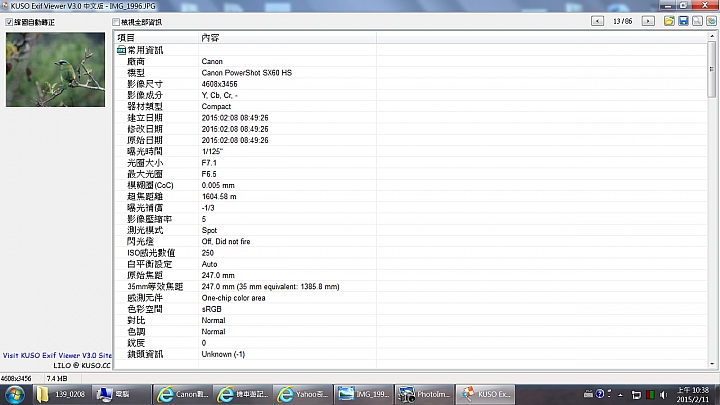Switch to IMG_199 photo viewer taskbar item
The width and height of the screenshot is (720, 405).
coord(363,394)
